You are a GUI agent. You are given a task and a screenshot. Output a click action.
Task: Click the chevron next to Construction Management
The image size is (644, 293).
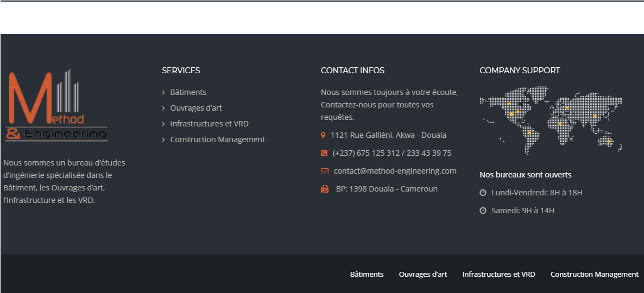pos(163,140)
